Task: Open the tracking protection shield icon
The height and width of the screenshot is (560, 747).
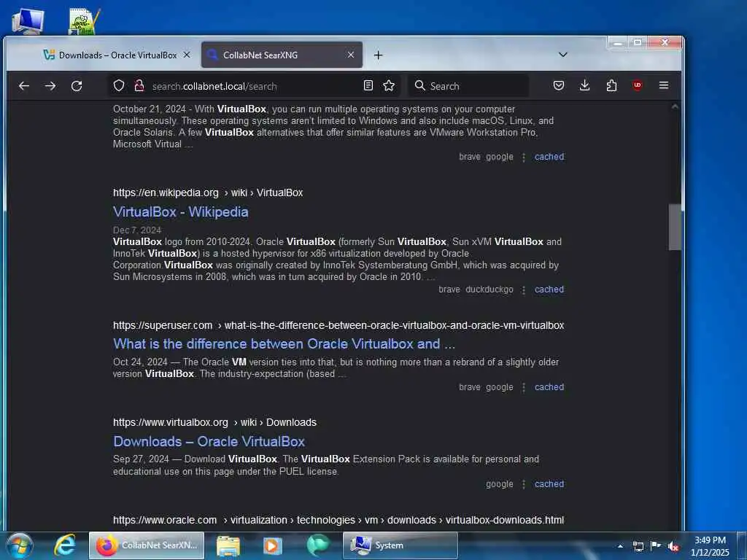Action: tap(119, 86)
